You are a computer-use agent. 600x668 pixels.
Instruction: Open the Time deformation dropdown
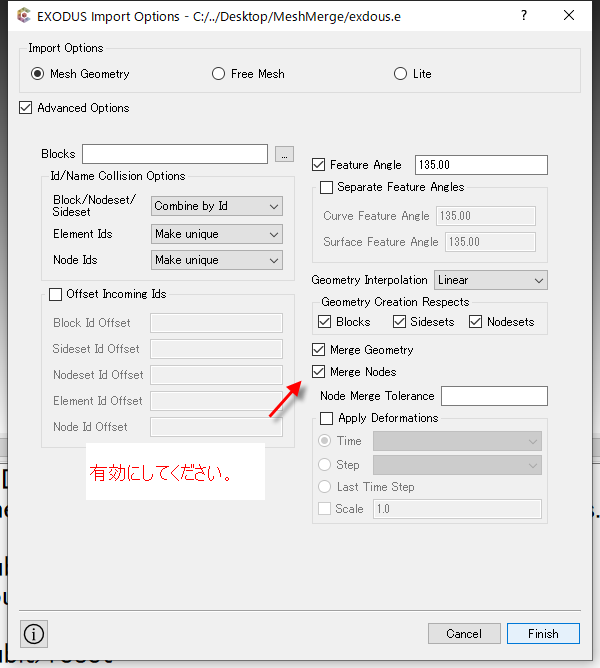coord(457,441)
